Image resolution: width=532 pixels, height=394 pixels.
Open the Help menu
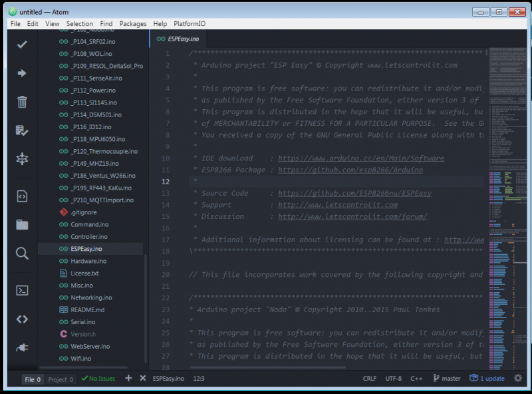click(160, 23)
